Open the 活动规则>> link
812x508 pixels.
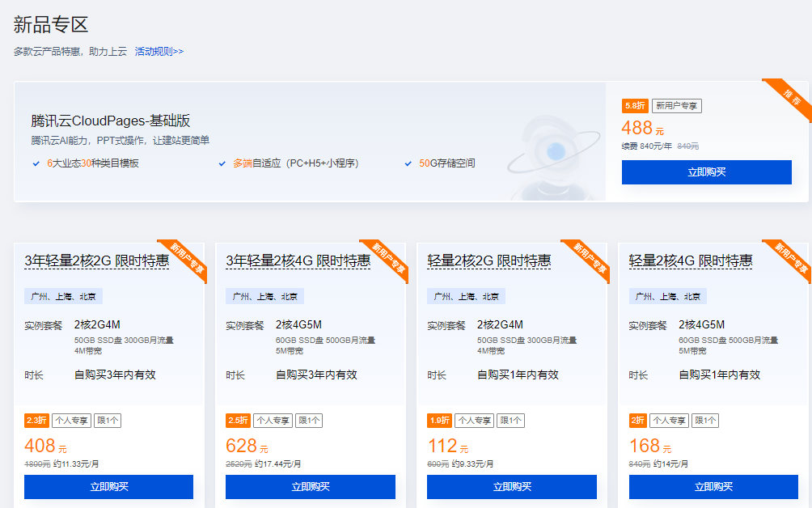pos(159,51)
